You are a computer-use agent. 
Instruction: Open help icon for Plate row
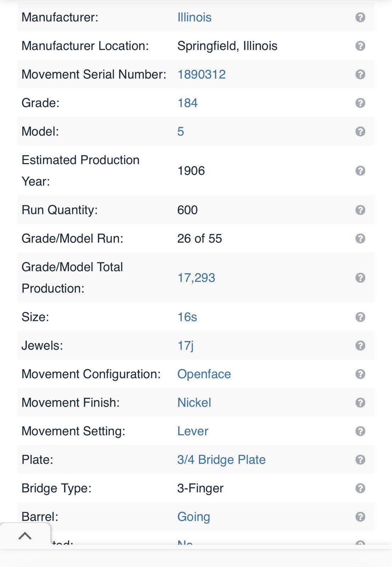click(x=360, y=460)
